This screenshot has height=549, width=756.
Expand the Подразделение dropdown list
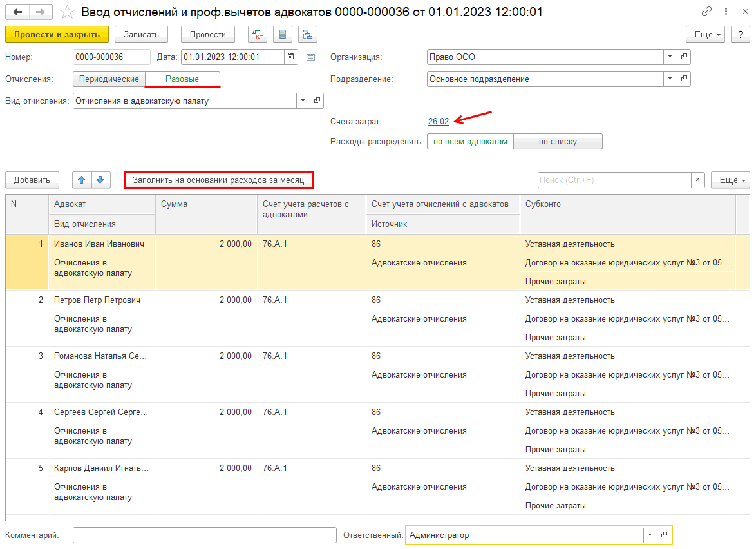point(670,79)
